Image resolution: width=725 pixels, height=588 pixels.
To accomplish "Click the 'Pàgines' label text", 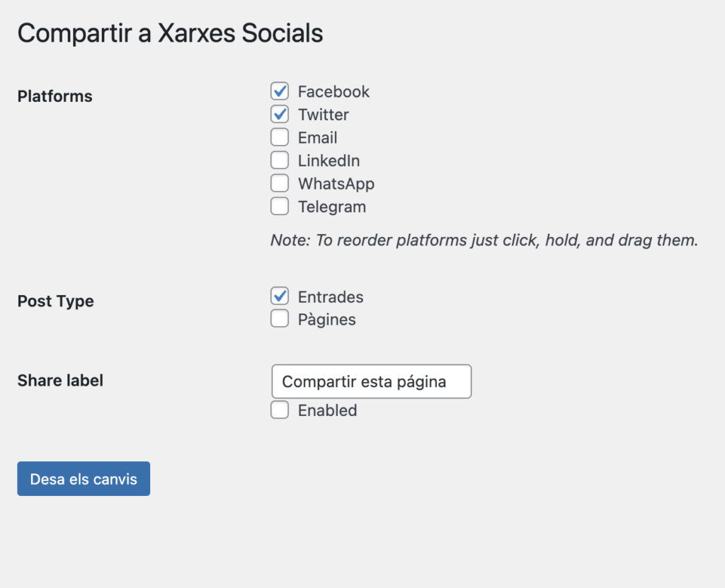I will [326, 320].
